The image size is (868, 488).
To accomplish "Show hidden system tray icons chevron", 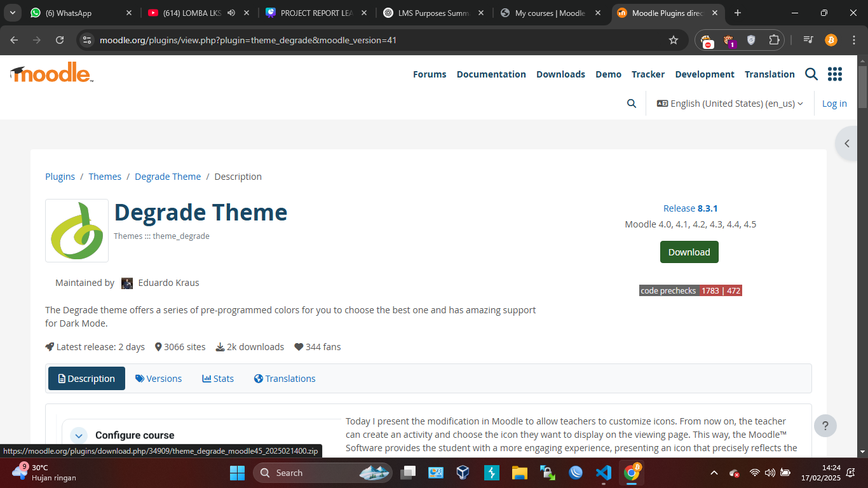I will 714,473.
